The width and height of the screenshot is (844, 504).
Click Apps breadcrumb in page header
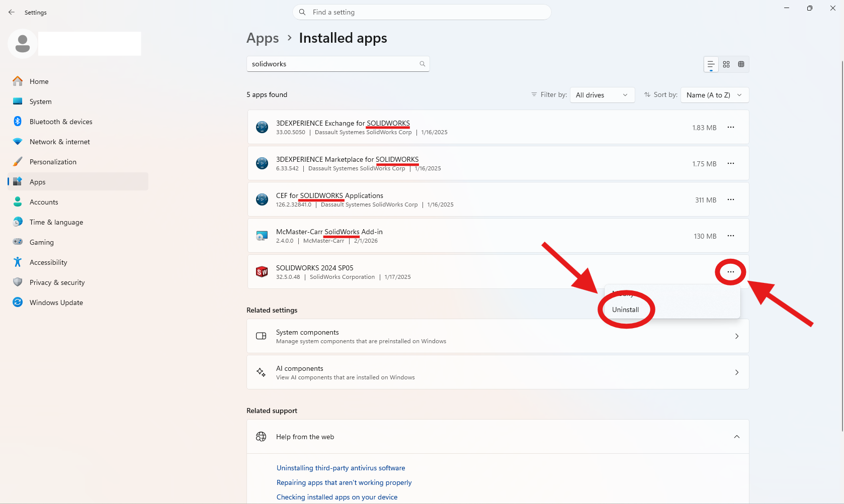(263, 38)
